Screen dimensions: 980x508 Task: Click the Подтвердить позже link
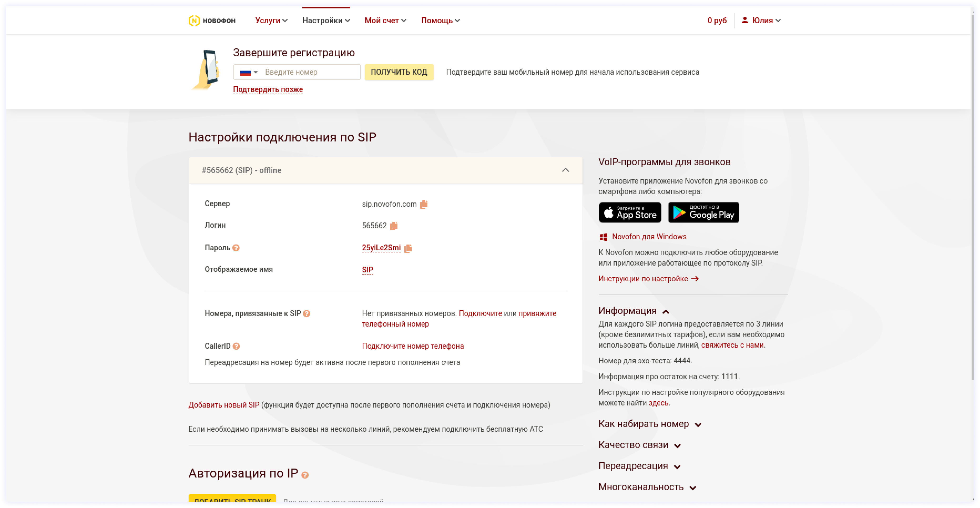[x=268, y=89]
